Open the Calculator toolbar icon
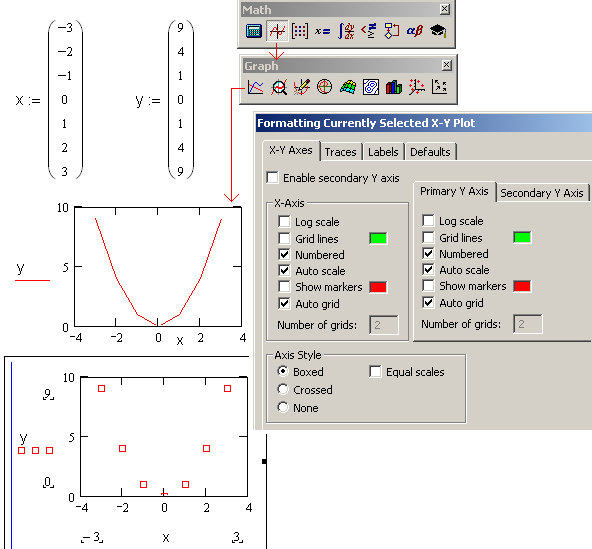The height and width of the screenshot is (549, 592). click(x=254, y=31)
